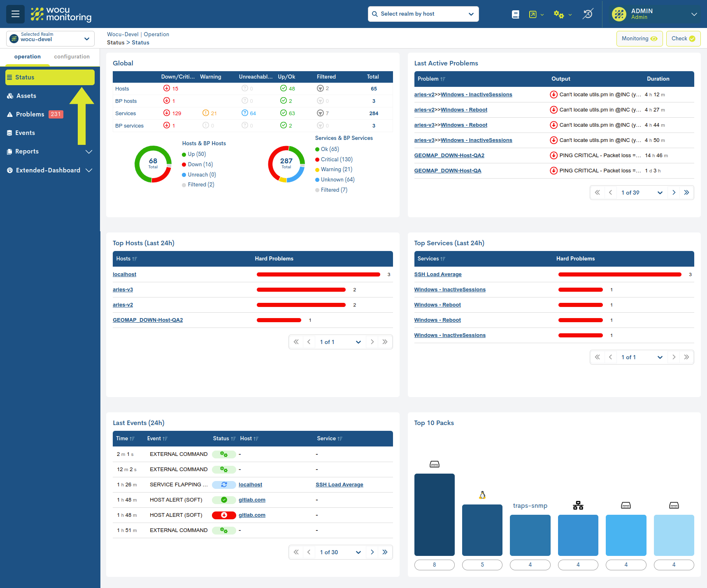This screenshot has width=707, height=588.
Task: Click the Services donut chart with 287 total
Action: 286,164
